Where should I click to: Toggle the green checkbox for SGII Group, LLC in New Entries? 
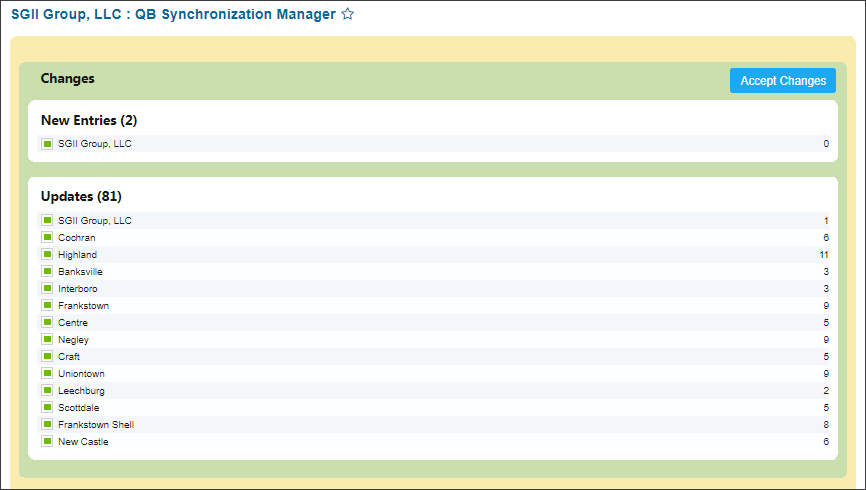tap(47, 144)
